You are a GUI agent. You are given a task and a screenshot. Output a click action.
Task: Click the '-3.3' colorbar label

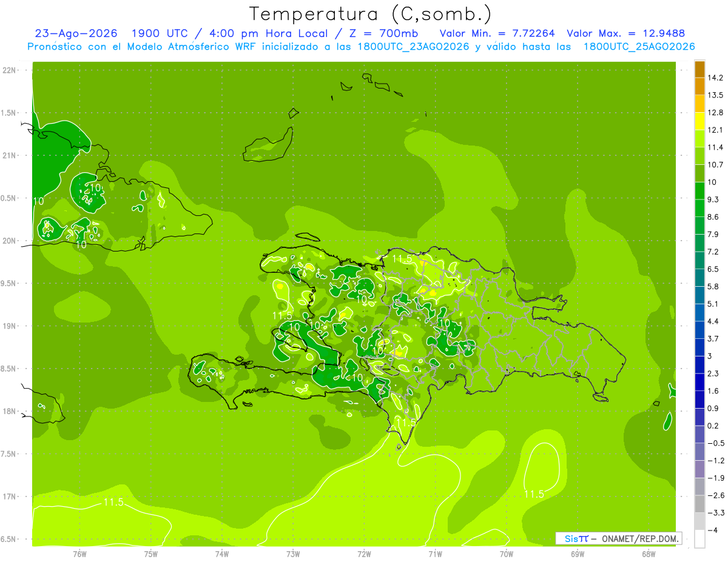[x=715, y=513]
